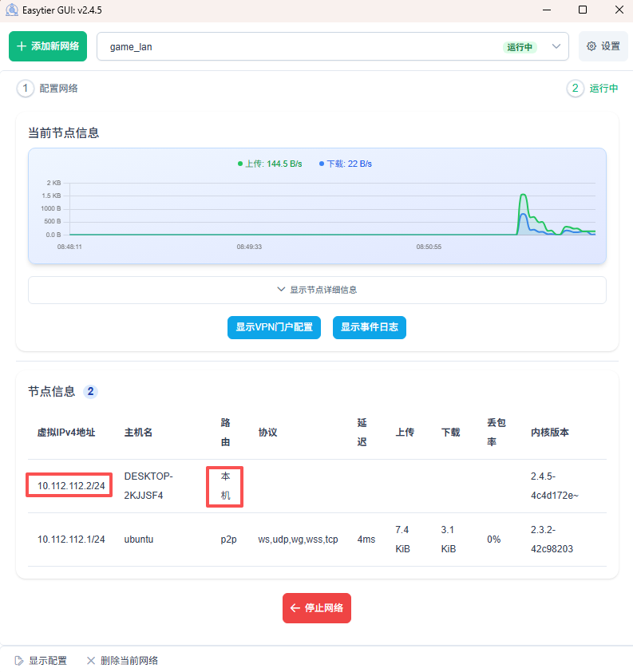Click the 3.1 KiB download value
Viewport: 633px width, 672px height.
click(449, 540)
